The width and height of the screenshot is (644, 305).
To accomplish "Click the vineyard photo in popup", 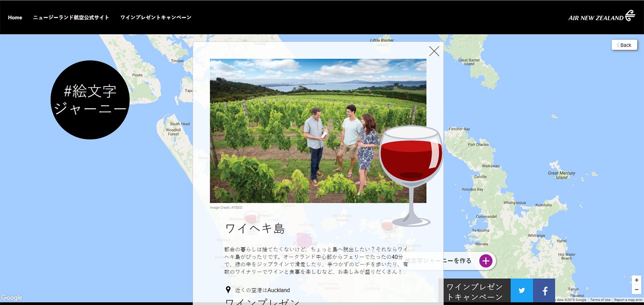I will pyautogui.click(x=318, y=131).
